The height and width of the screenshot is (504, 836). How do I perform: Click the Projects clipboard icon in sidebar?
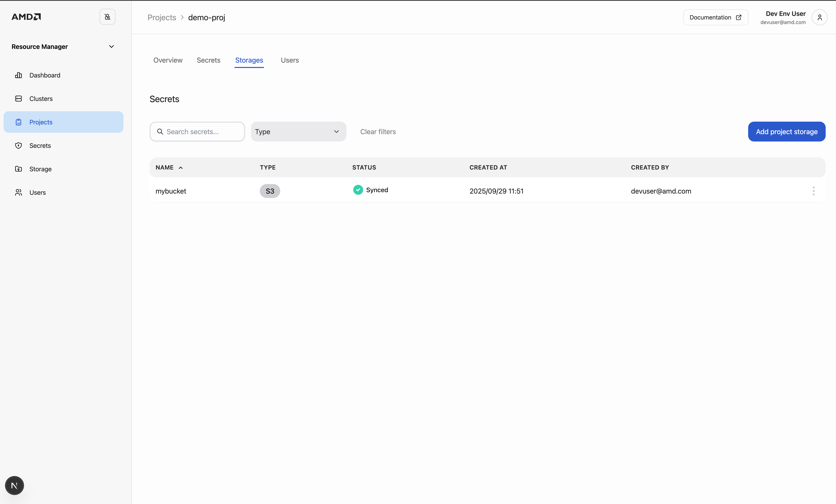pyautogui.click(x=19, y=122)
